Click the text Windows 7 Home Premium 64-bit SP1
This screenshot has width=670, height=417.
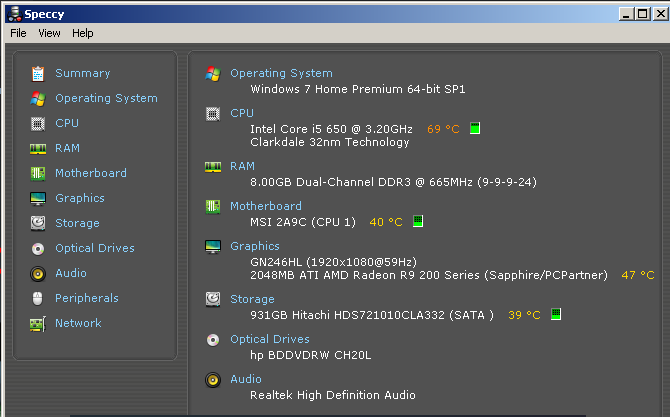358,89
